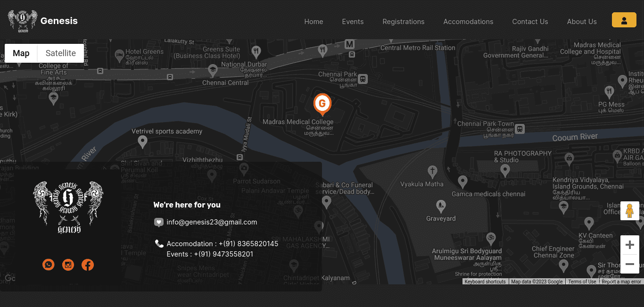This screenshot has height=307, width=644.
Task: Click the Graveyard map pin
Action: (441, 206)
